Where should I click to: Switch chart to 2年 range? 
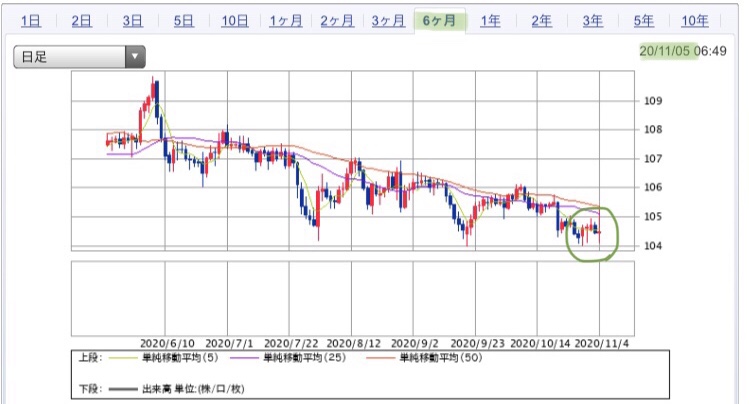coord(542,21)
